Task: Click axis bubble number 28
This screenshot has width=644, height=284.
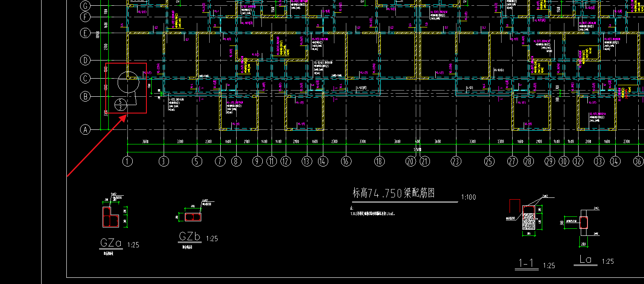Action: [529, 161]
